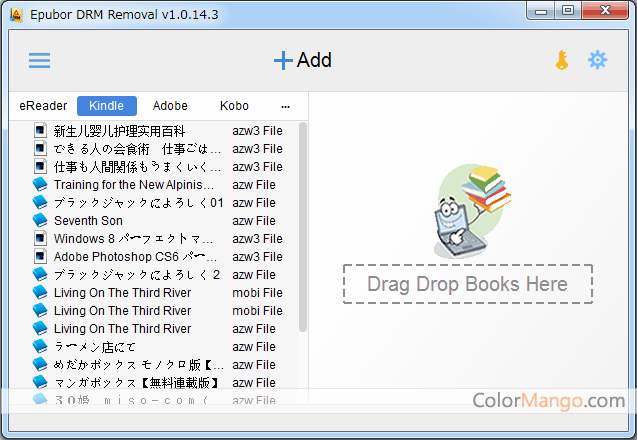Select Windows 8 パーフェクト title

[133, 238]
